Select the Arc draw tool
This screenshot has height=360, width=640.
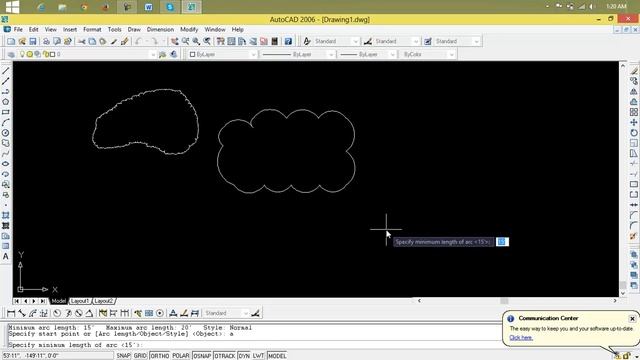(6, 122)
